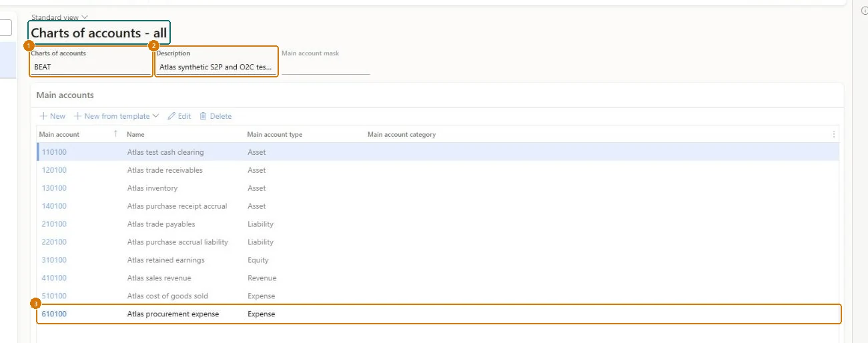The image size is (868, 343).
Task: Open main account 120100 link
Action: click(x=54, y=170)
